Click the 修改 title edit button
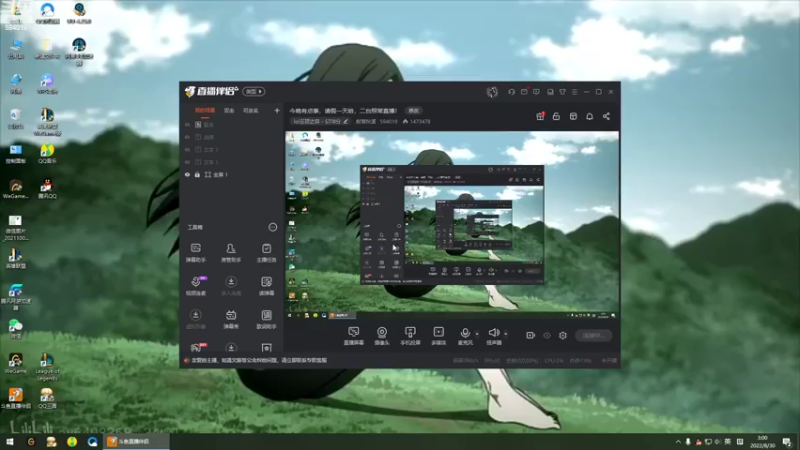The image size is (800, 450). pyautogui.click(x=413, y=111)
